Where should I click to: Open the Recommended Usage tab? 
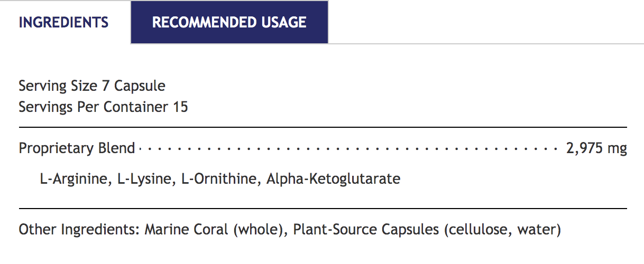pyautogui.click(x=229, y=22)
